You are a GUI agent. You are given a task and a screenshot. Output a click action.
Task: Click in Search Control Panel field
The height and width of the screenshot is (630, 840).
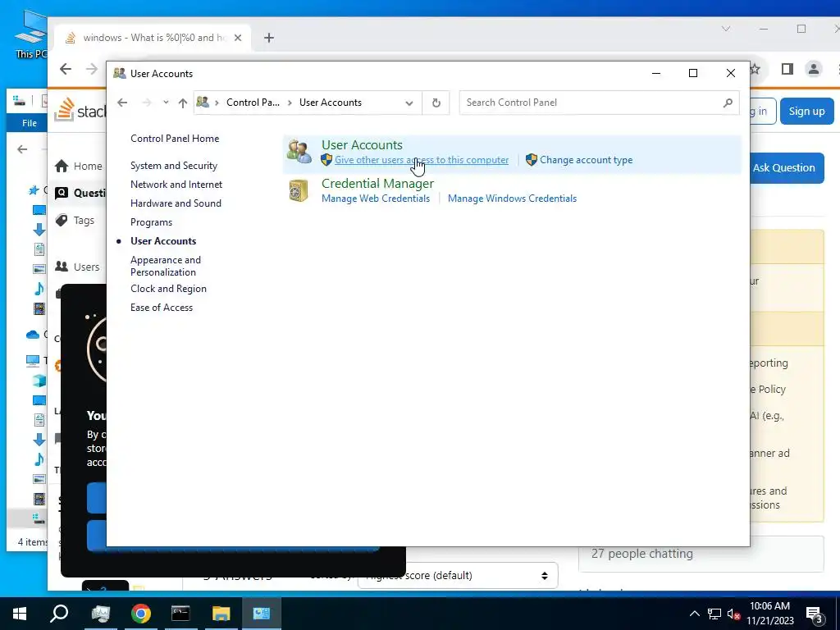[599, 103]
